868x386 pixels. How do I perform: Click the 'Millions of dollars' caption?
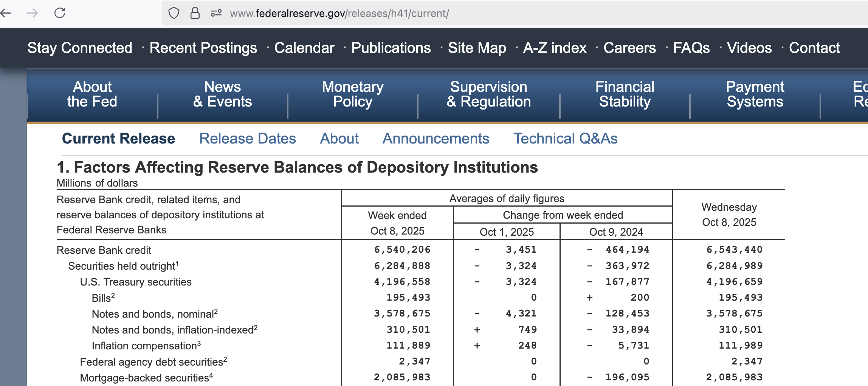click(97, 183)
